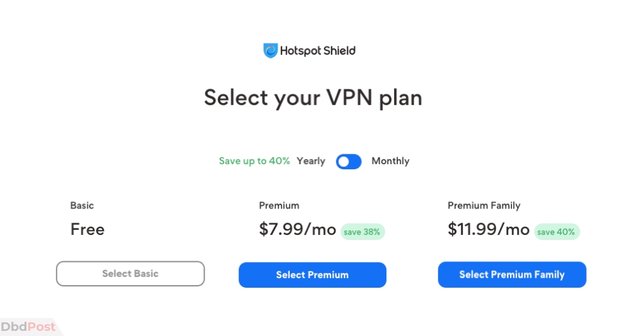Click the Free price label
Viewport: 644px width, 336px height.
point(88,229)
